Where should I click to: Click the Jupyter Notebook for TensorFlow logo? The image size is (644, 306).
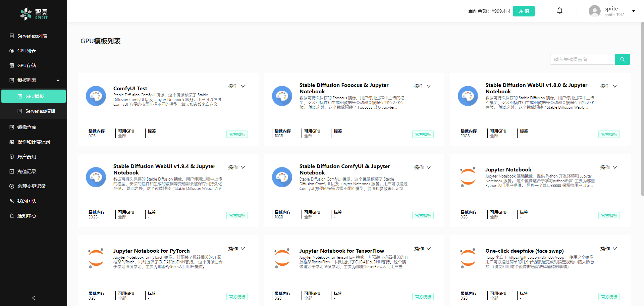(x=282, y=258)
